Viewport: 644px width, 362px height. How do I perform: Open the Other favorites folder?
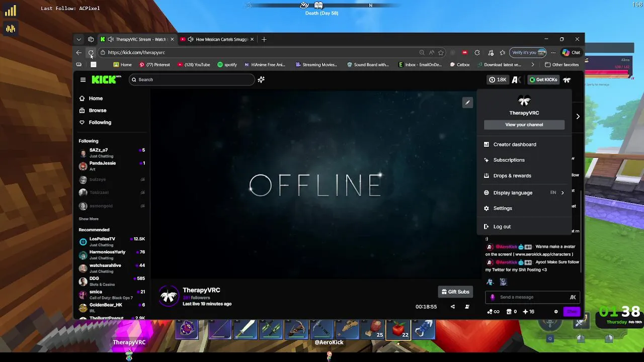coord(562,64)
